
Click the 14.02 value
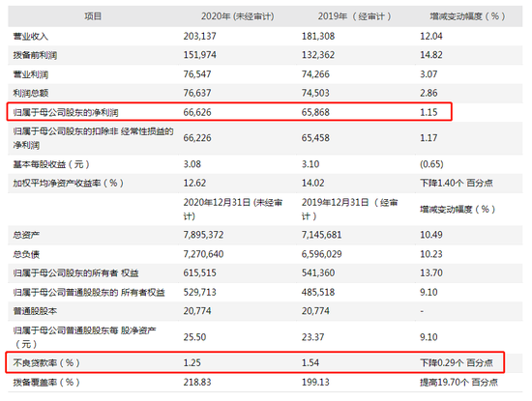tap(312, 183)
